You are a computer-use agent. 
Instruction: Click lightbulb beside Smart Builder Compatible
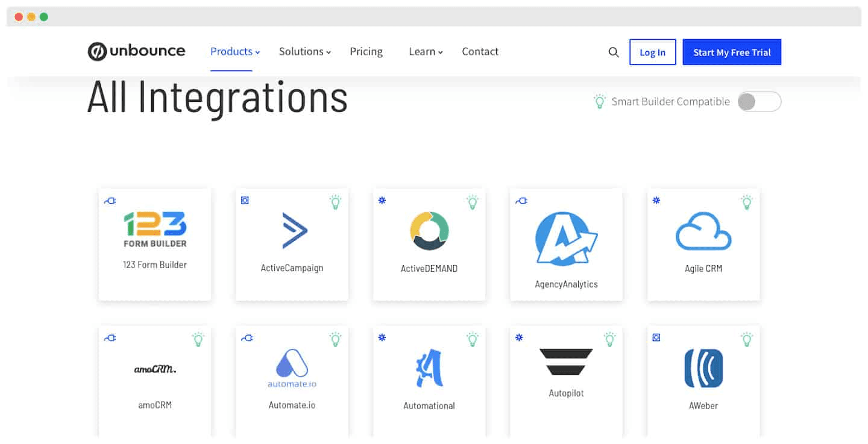[x=599, y=101]
